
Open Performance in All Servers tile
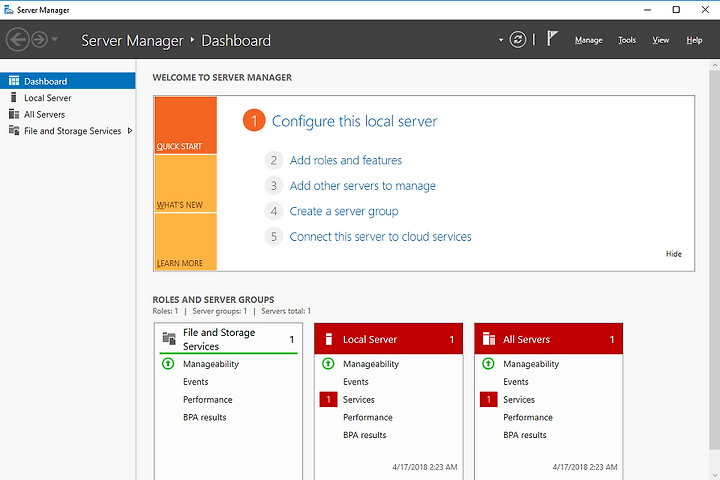(x=528, y=418)
